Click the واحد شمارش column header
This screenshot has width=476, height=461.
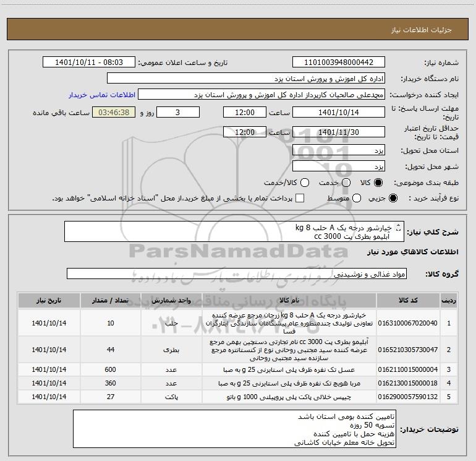click(x=171, y=301)
